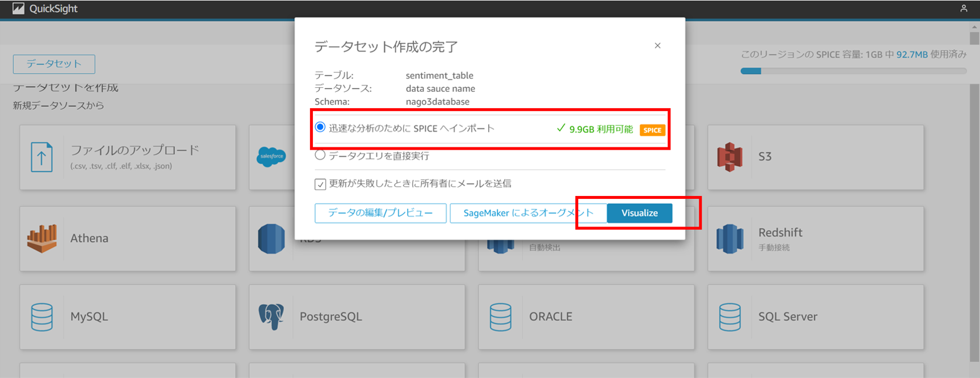
Task: Click the 自動検出 label under the dialog
Action: click(x=544, y=248)
